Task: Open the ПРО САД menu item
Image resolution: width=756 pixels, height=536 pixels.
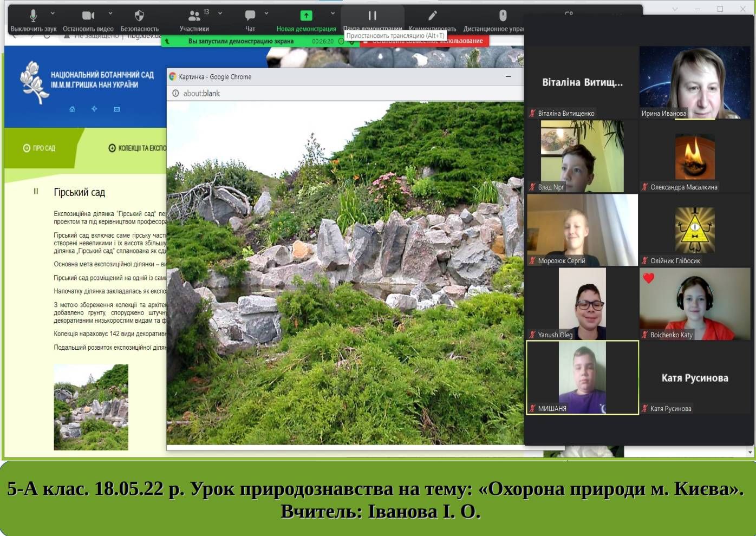Action: click(40, 148)
